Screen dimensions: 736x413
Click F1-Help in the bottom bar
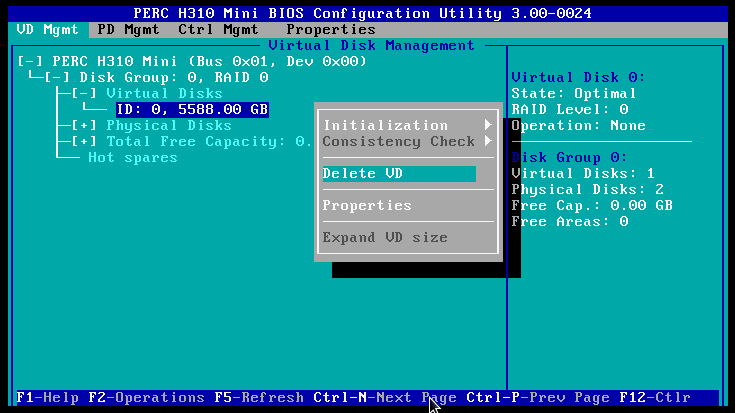point(50,397)
